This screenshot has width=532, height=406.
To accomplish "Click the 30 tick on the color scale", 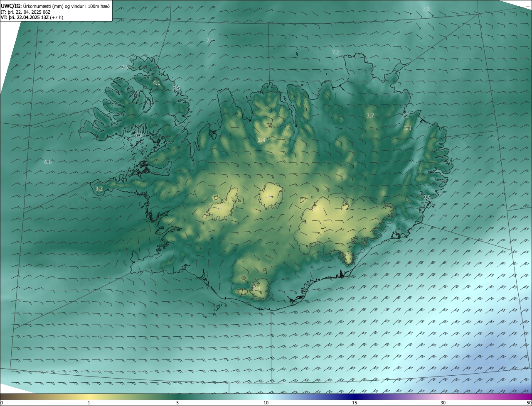I will pos(443,403).
